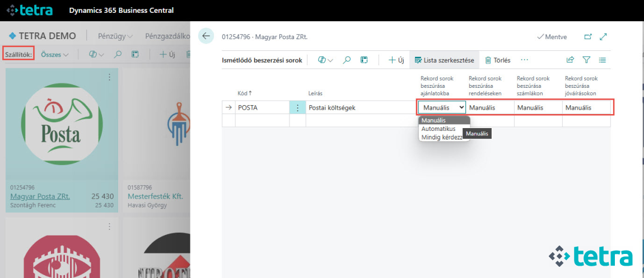Delete the line with Törlés
The height and width of the screenshot is (278, 644).
(498, 60)
